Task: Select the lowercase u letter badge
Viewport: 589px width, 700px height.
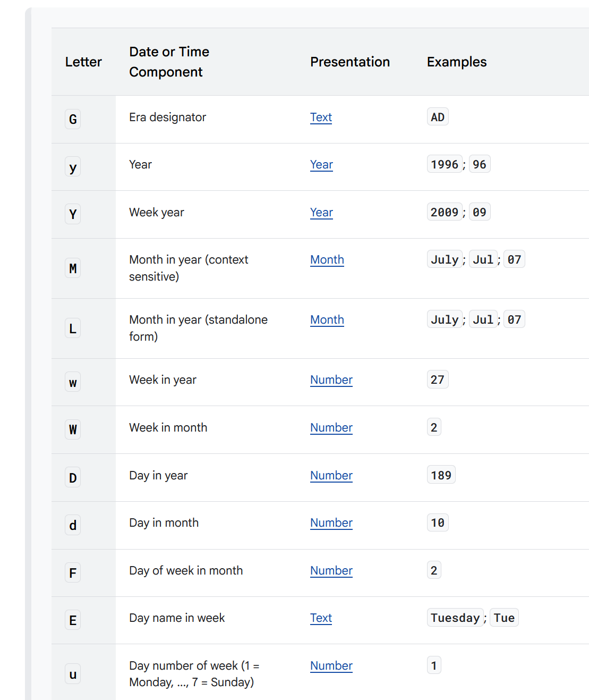Action: pos(73,674)
